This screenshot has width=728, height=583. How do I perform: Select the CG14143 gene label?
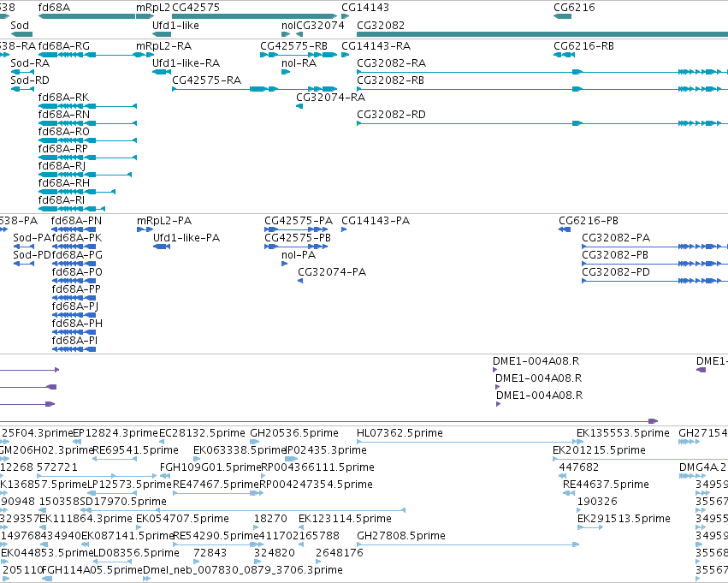(365, 8)
